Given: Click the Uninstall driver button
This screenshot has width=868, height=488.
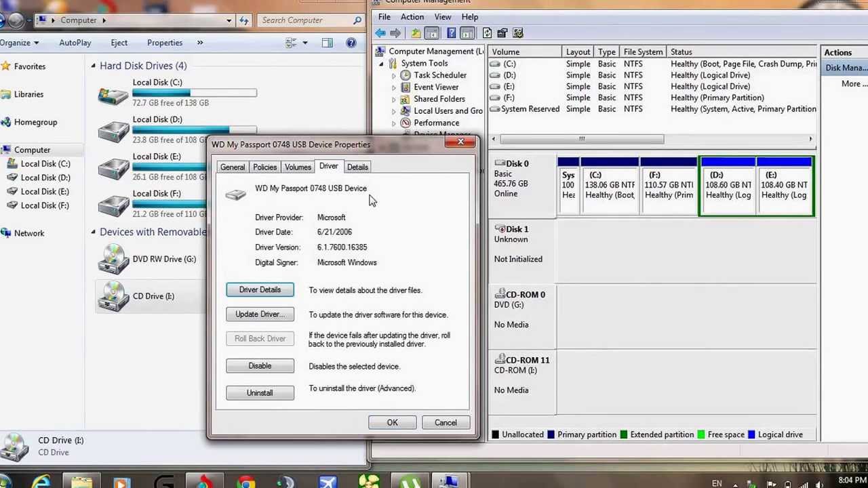Looking at the screenshot, I should click(x=260, y=393).
